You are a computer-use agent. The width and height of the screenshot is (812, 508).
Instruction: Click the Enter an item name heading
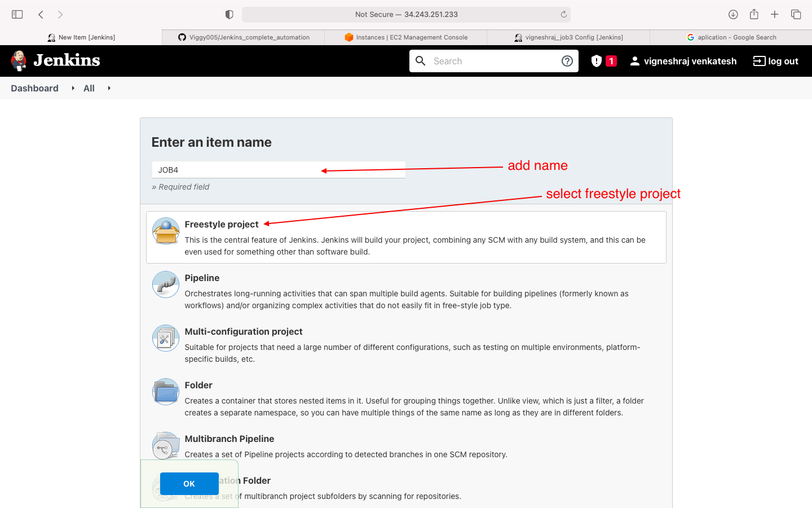211,142
